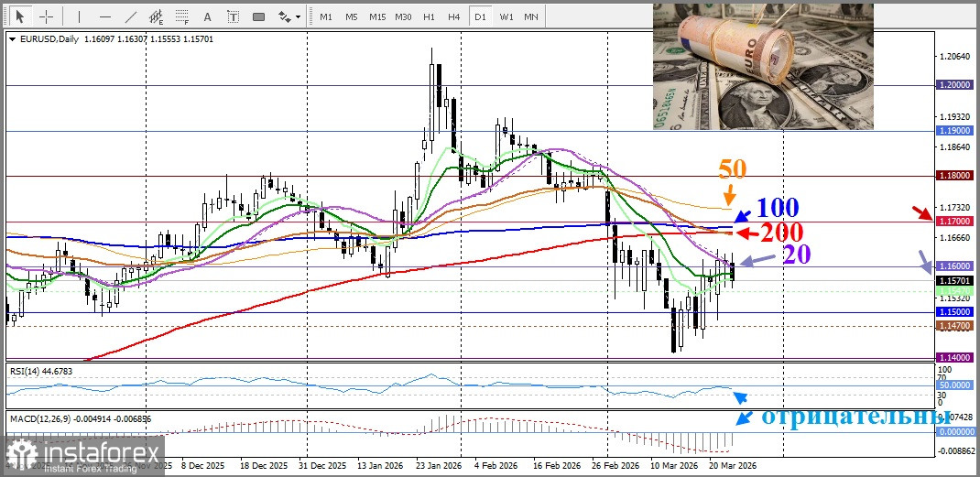Click the arrows objects icon

click(284, 16)
